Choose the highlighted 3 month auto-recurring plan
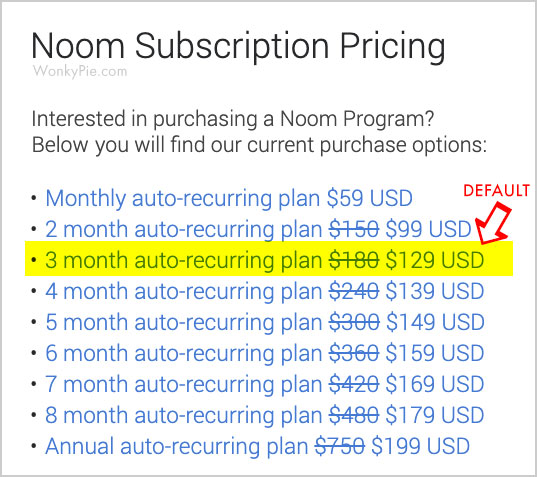This screenshot has width=537, height=477. [264, 260]
